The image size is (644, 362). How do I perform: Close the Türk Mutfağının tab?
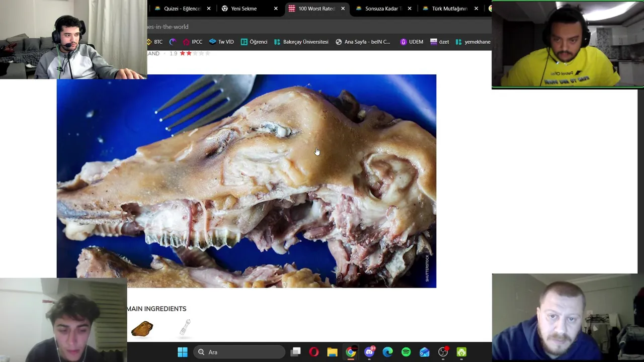point(476,9)
